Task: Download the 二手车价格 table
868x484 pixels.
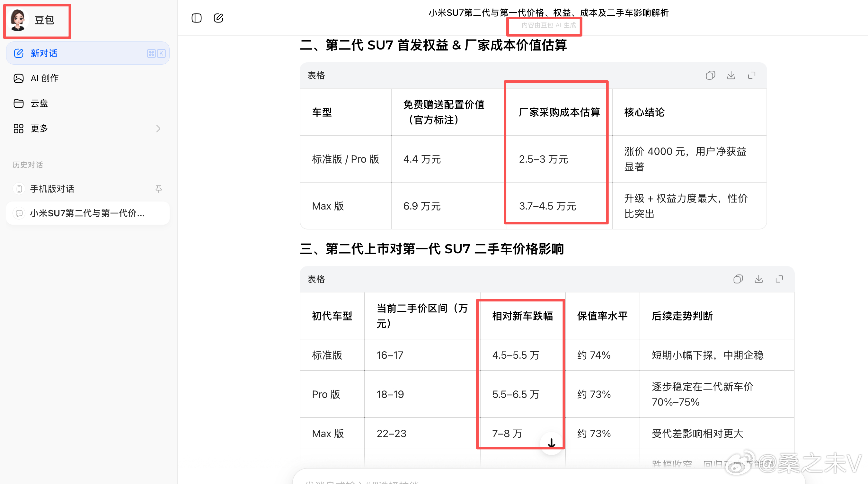Action: pyautogui.click(x=758, y=279)
